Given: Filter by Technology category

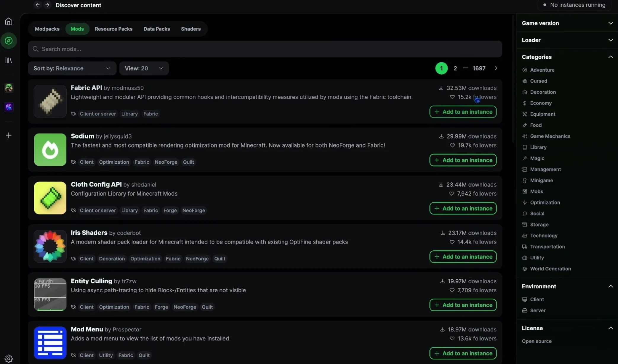Looking at the screenshot, I should pos(540,236).
